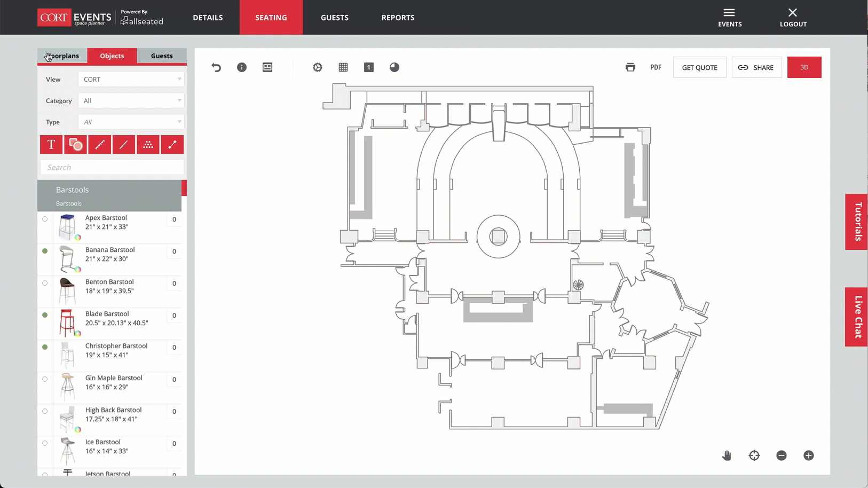Toggle the Christopher Barstool green indicator
868x488 pixels.
click(x=45, y=347)
